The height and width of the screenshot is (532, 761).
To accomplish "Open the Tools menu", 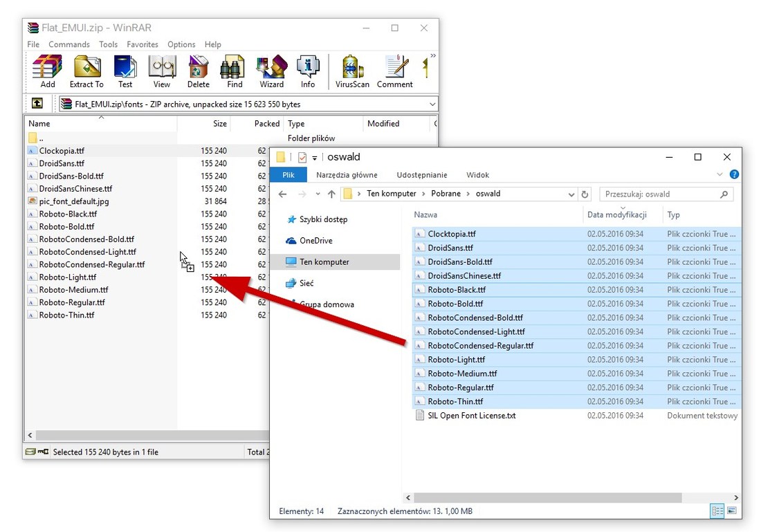I will pos(108,44).
